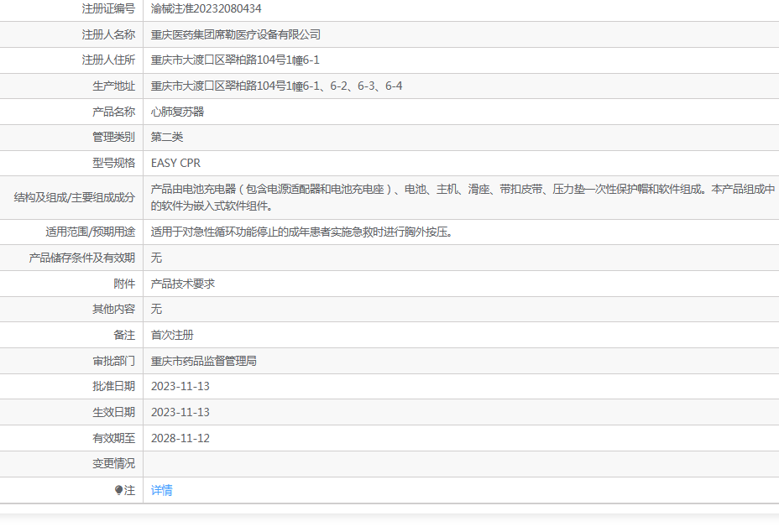Viewport: 779px width, 532px height.
Task: Click the 注册人住所 label
Action: click(x=108, y=60)
